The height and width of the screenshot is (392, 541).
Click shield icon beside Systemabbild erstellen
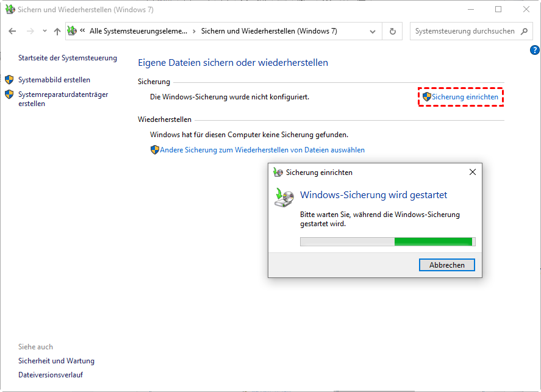click(9, 80)
